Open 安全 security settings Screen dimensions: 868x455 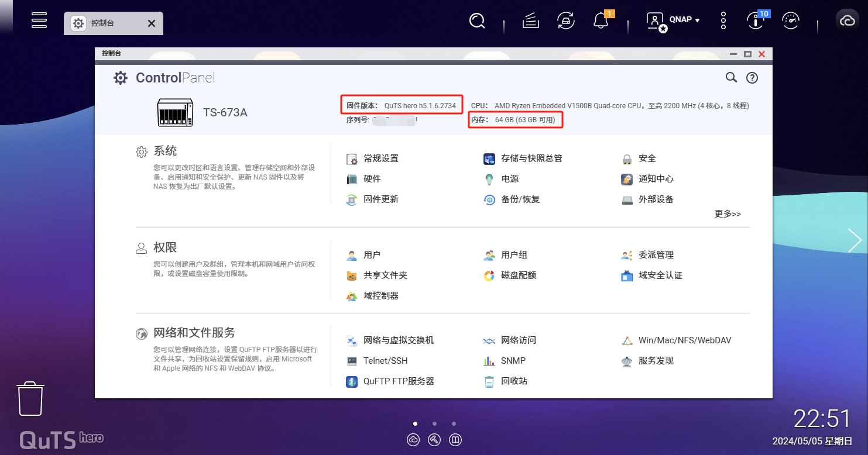point(639,158)
